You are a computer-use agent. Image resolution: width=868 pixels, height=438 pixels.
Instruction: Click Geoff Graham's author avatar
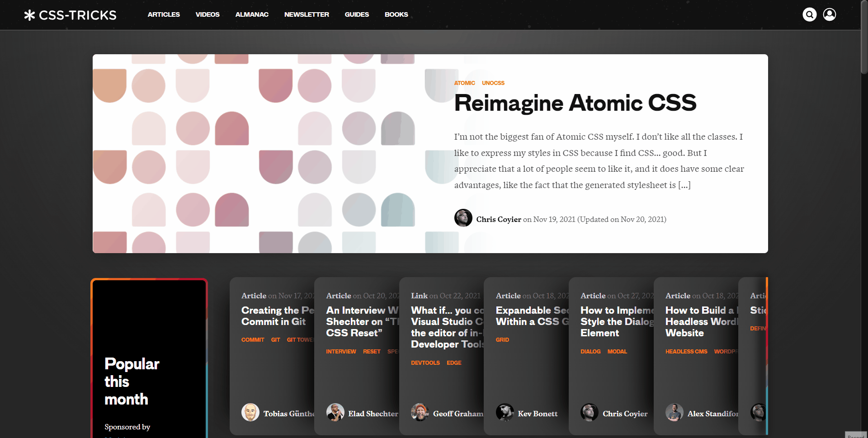(420, 412)
